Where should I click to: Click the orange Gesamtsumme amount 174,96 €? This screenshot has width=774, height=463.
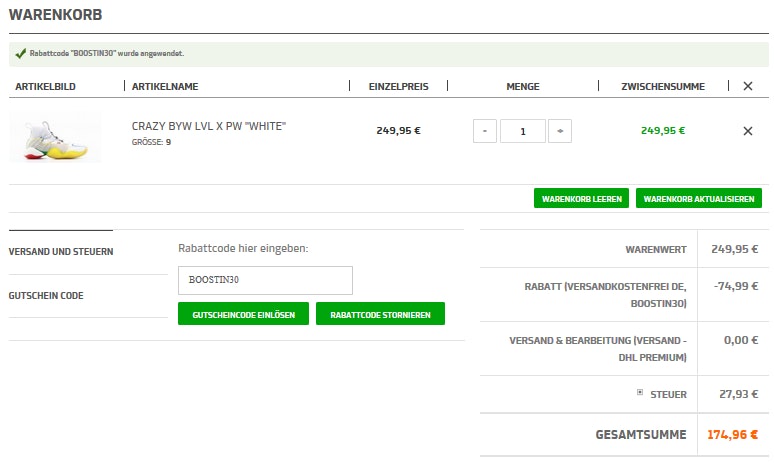[733, 435]
